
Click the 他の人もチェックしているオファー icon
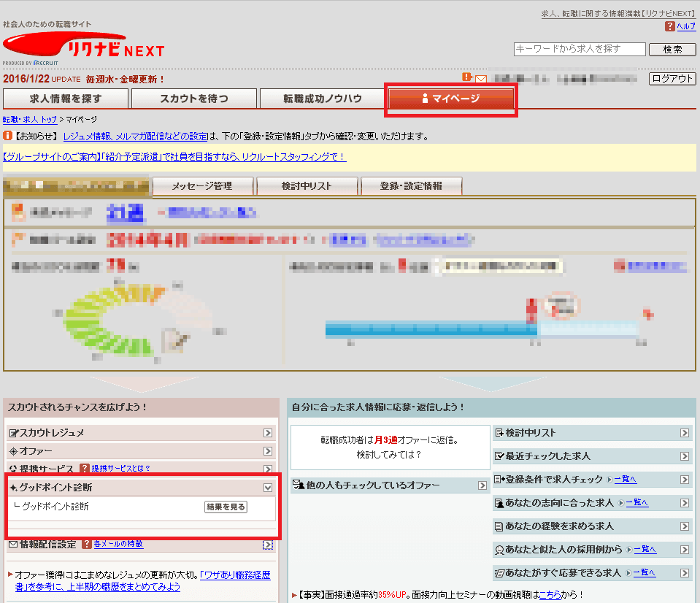299,485
